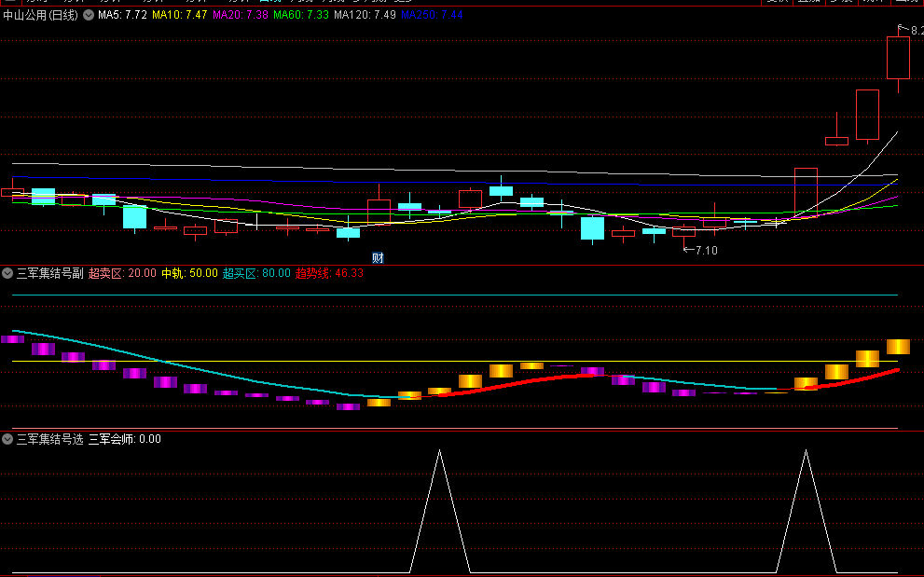Click the last gold bar in trend panel
This screenshot has height=577, width=924.
tap(898, 347)
